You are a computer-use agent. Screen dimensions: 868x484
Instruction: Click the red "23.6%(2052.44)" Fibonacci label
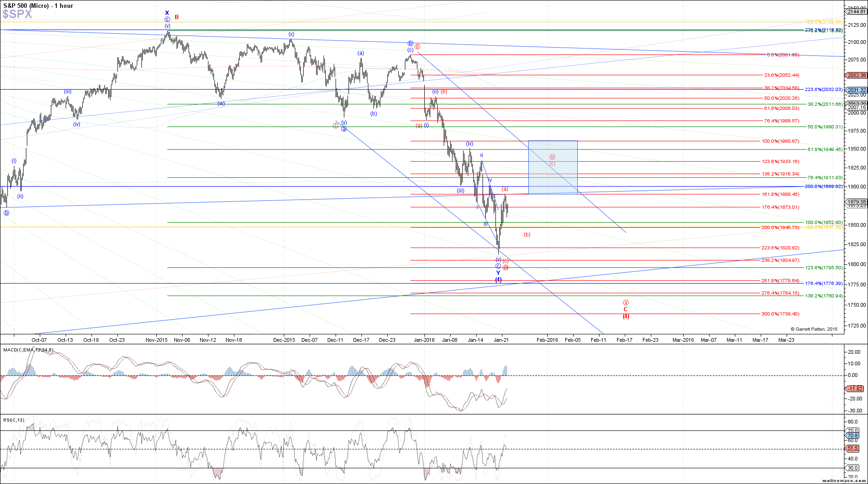pos(782,75)
